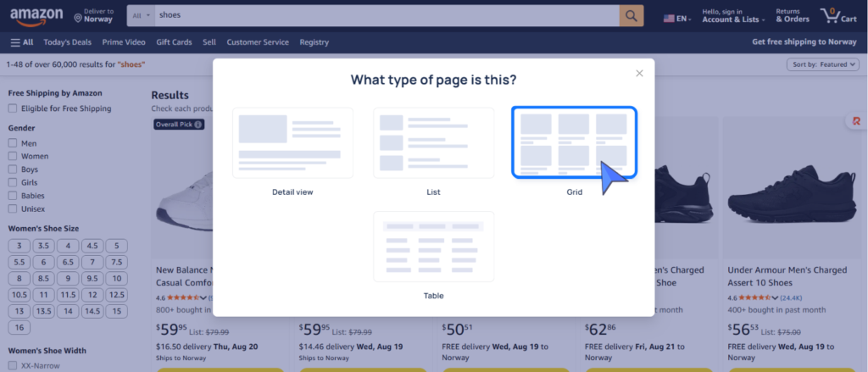Click the Deliver to Norway location
The image size is (868, 372).
click(x=93, y=15)
